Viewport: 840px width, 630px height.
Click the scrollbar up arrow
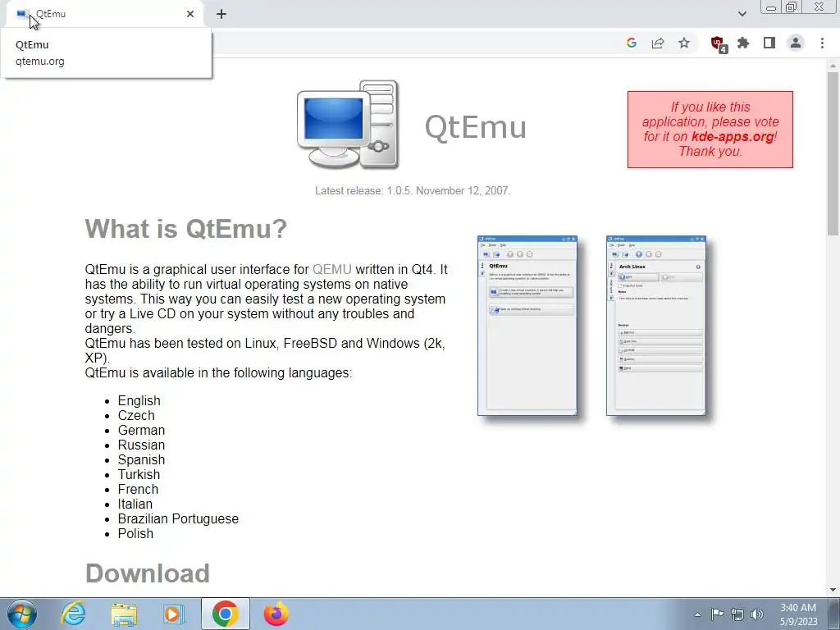(833, 65)
